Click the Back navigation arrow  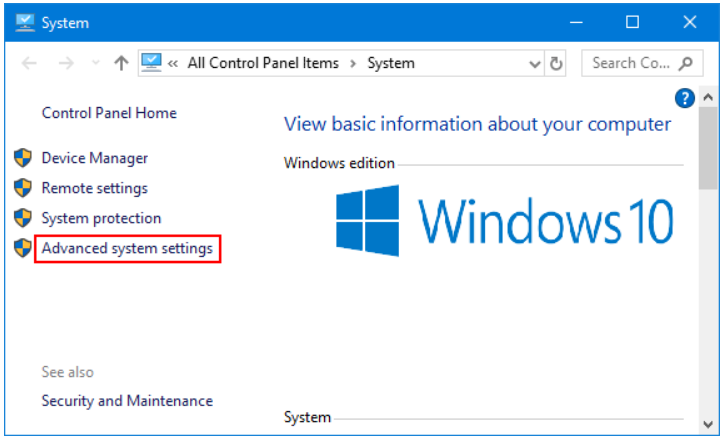coord(29,63)
